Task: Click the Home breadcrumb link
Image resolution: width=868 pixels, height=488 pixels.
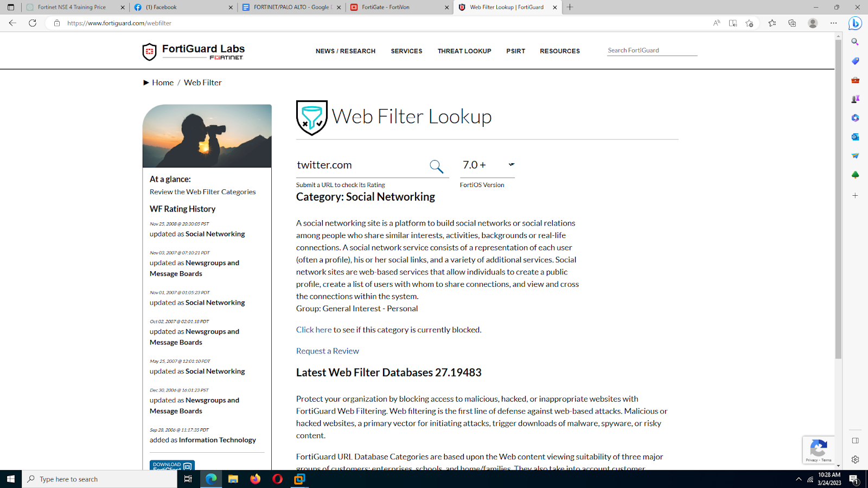Action: [163, 82]
